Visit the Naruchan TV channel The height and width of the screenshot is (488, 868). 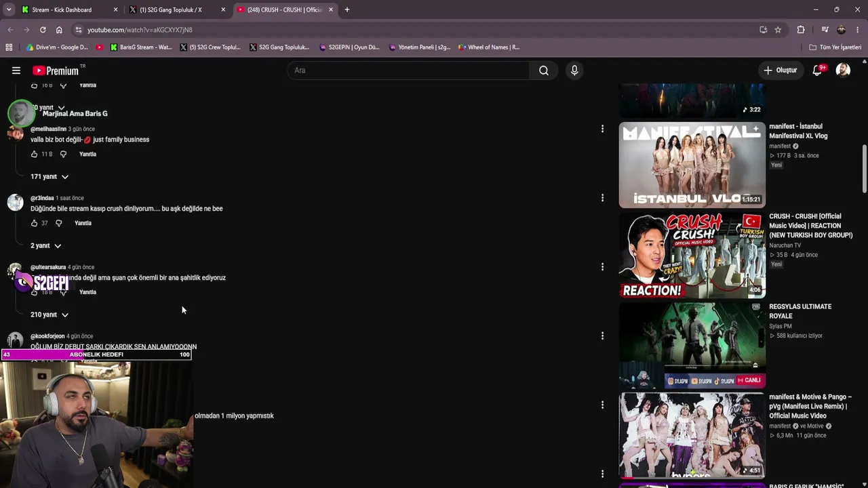pyautogui.click(x=785, y=245)
